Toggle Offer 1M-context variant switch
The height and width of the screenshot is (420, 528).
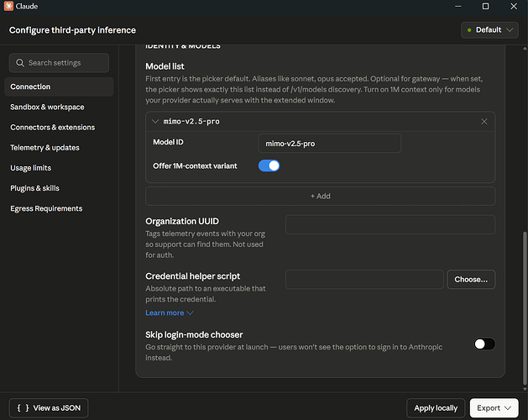pos(269,165)
